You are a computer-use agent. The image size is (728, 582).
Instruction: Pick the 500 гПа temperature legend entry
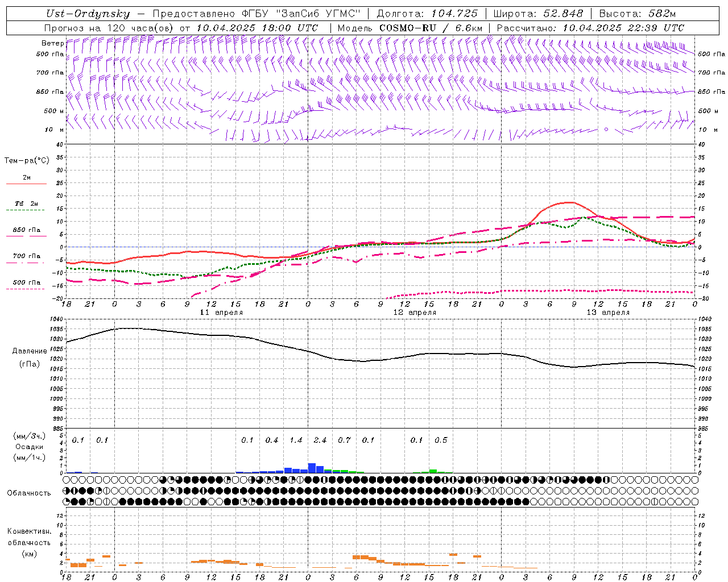click(x=26, y=282)
